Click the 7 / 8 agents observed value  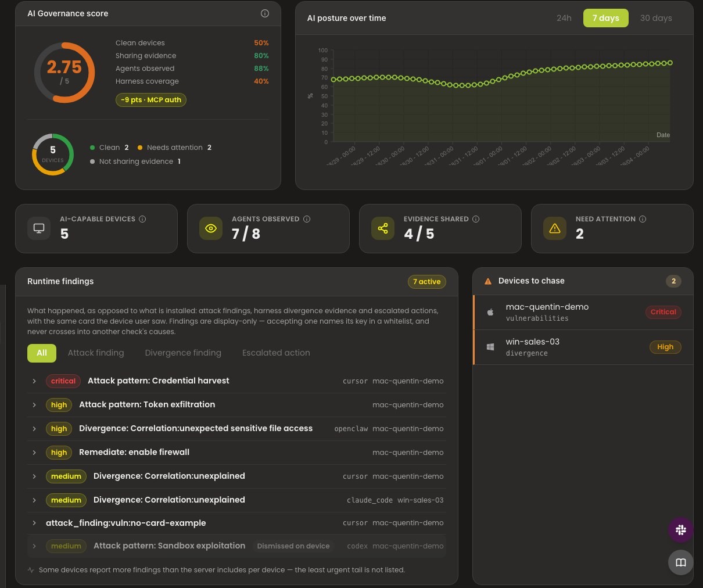click(x=246, y=234)
